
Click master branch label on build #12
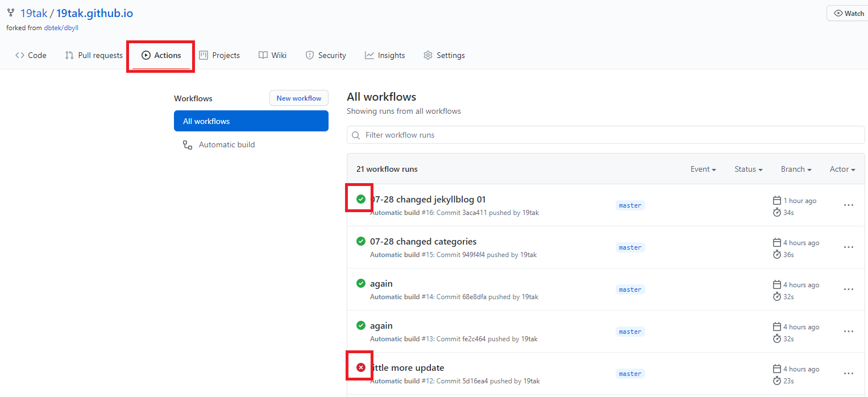630,374
